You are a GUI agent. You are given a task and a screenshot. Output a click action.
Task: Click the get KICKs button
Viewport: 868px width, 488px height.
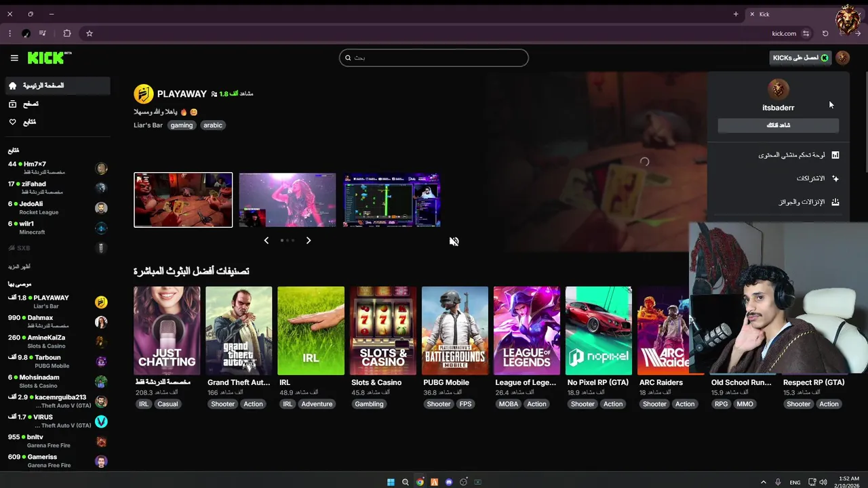(x=800, y=58)
